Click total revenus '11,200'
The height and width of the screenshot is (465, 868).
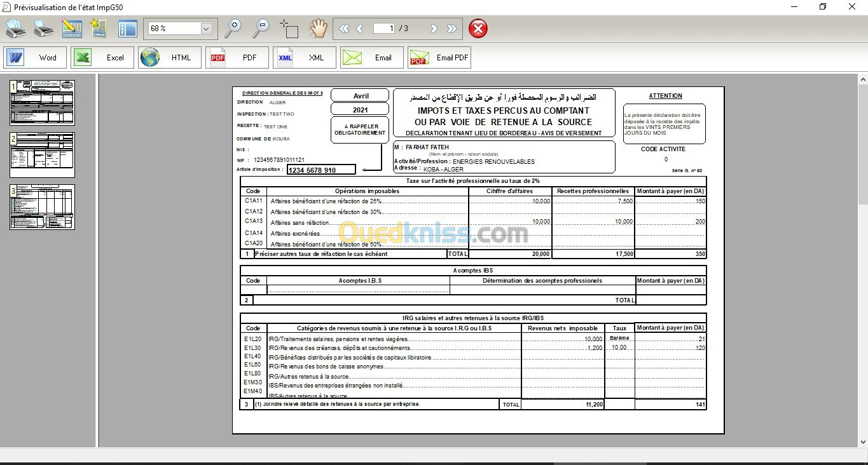point(594,404)
